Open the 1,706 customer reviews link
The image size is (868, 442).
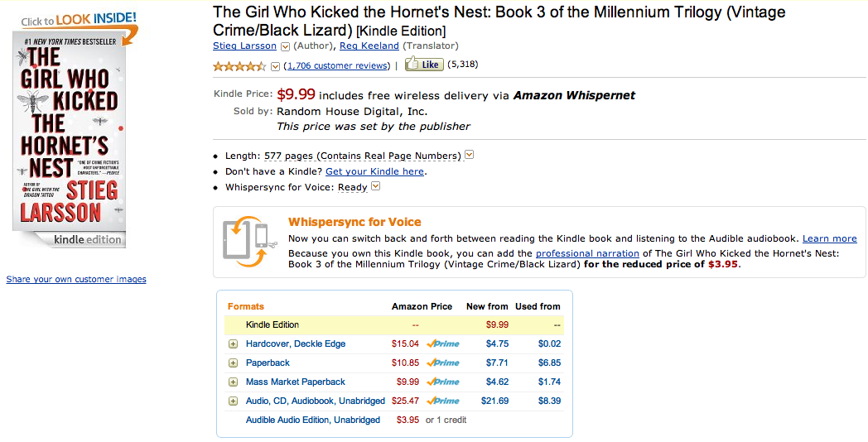pyautogui.click(x=336, y=65)
